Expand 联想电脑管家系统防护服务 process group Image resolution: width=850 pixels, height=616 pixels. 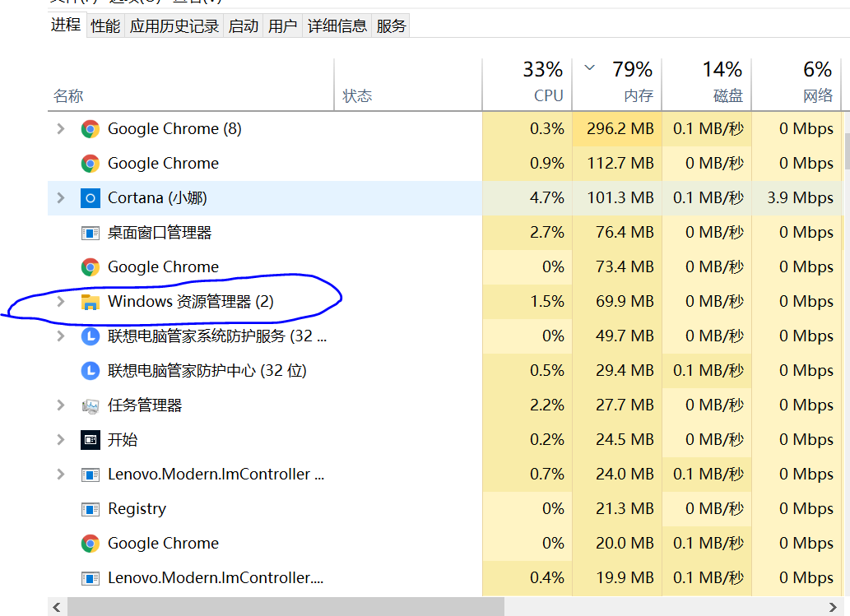coord(61,336)
